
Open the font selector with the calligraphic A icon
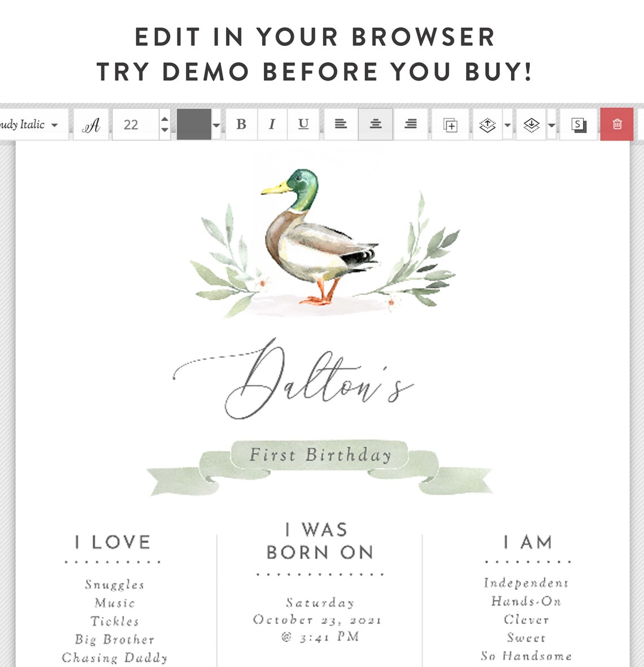pyautogui.click(x=90, y=124)
